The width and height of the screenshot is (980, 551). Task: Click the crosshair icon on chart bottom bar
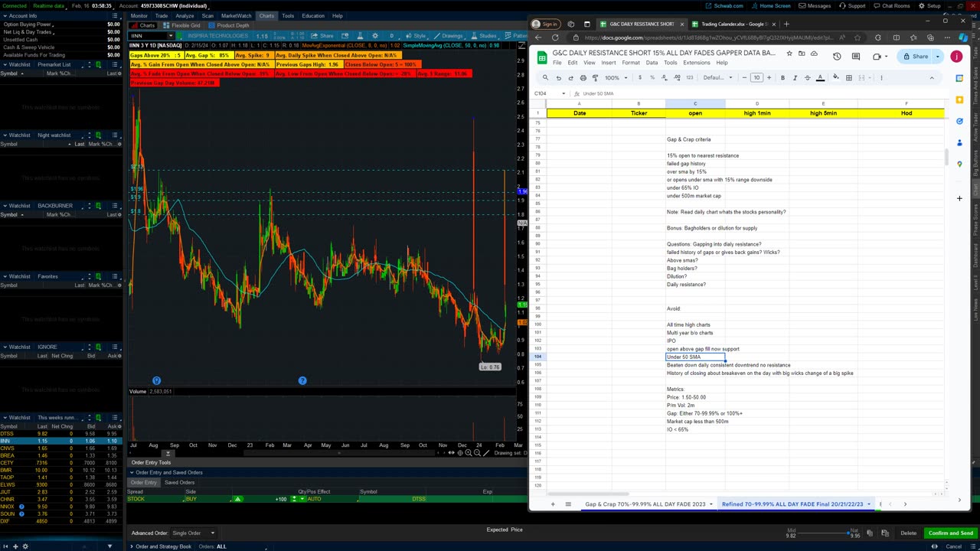(460, 452)
